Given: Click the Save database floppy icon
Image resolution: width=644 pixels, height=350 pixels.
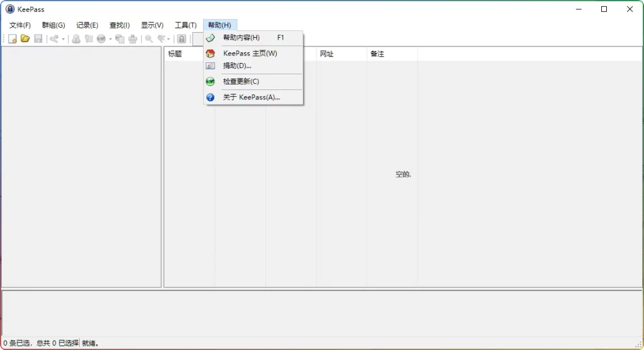Looking at the screenshot, I should [38, 38].
